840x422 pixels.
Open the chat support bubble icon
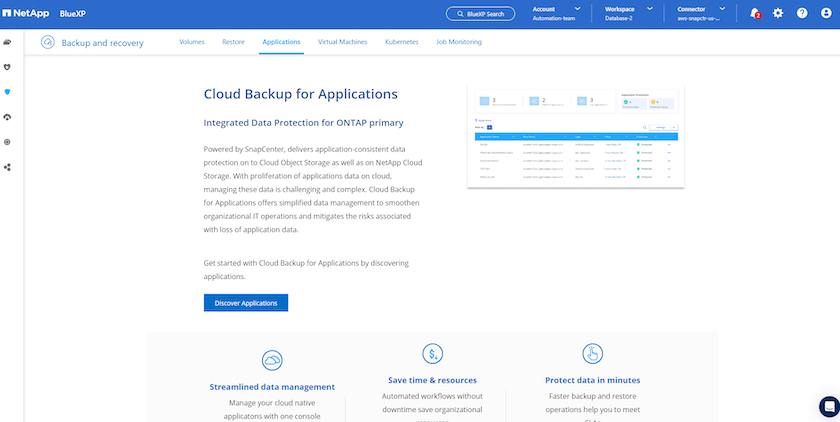tap(827, 406)
